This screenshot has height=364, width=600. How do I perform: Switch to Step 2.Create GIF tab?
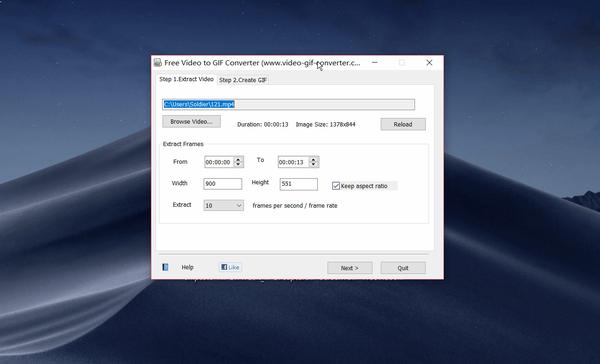tap(243, 80)
